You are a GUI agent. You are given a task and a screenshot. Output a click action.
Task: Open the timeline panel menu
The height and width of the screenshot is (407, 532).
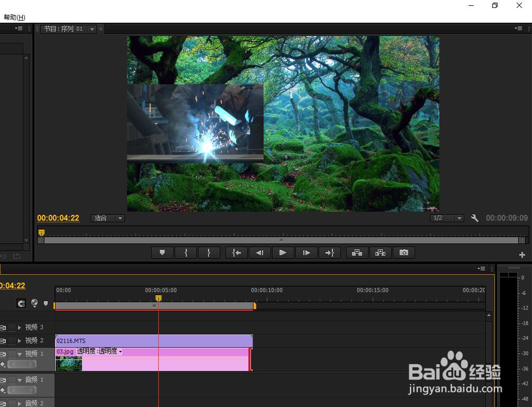click(x=481, y=269)
